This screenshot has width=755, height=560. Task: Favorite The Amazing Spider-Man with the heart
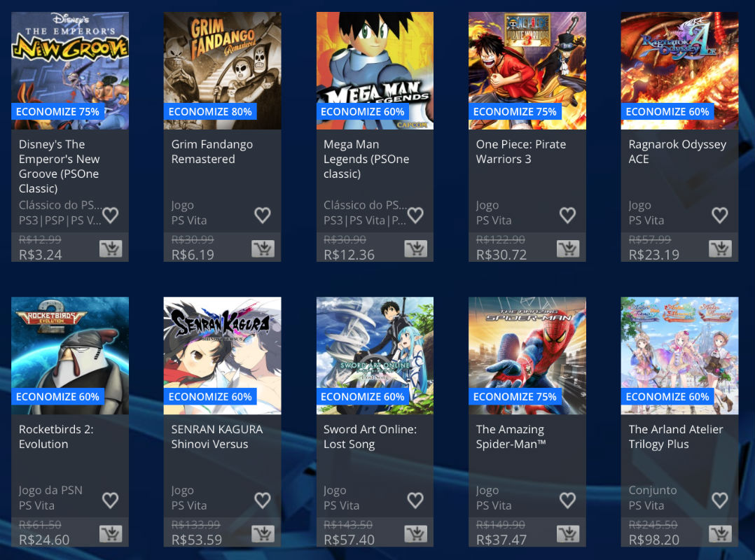click(x=568, y=500)
